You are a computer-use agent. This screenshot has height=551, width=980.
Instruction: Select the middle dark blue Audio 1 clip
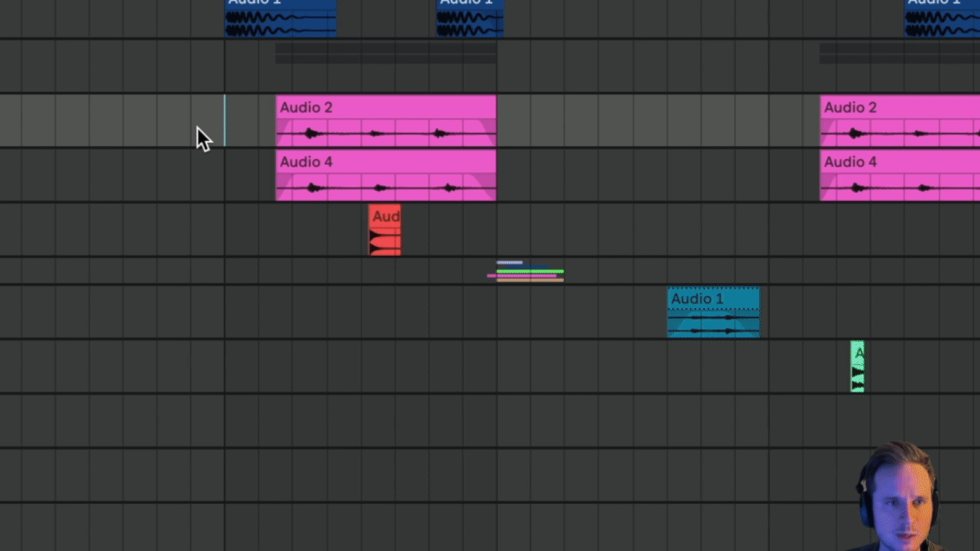click(470, 18)
